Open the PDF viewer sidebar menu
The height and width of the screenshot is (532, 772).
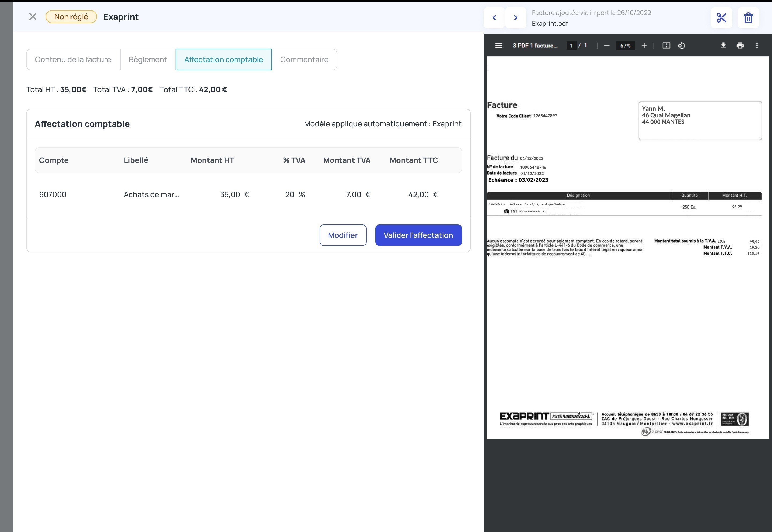[x=499, y=46]
